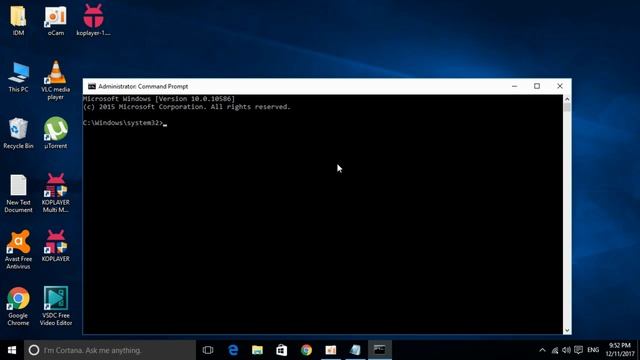This screenshot has height=360, width=640.
Task: Open File Explorer from taskbar
Action: pyautogui.click(x=257, y=350)
